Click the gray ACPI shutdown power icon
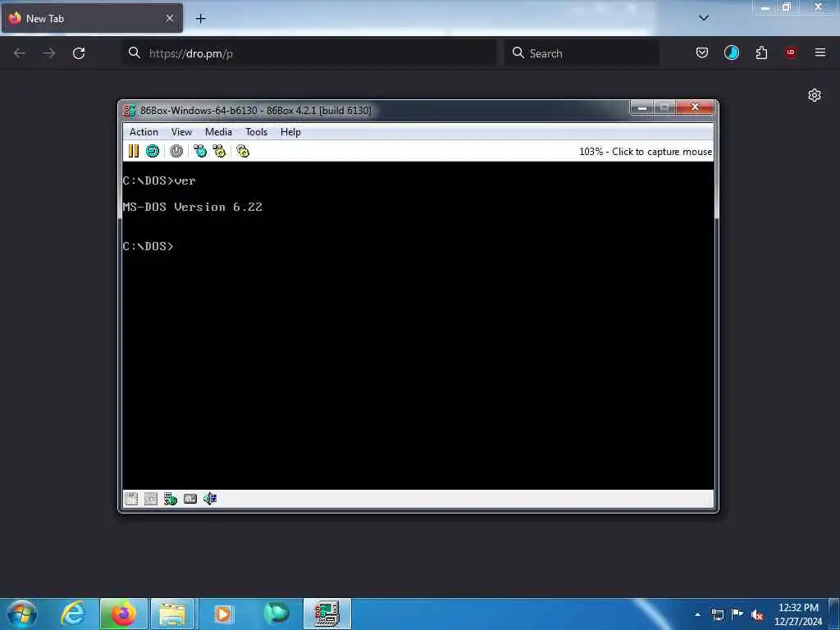Screen dimensions: 840x630 click(176, 151)
